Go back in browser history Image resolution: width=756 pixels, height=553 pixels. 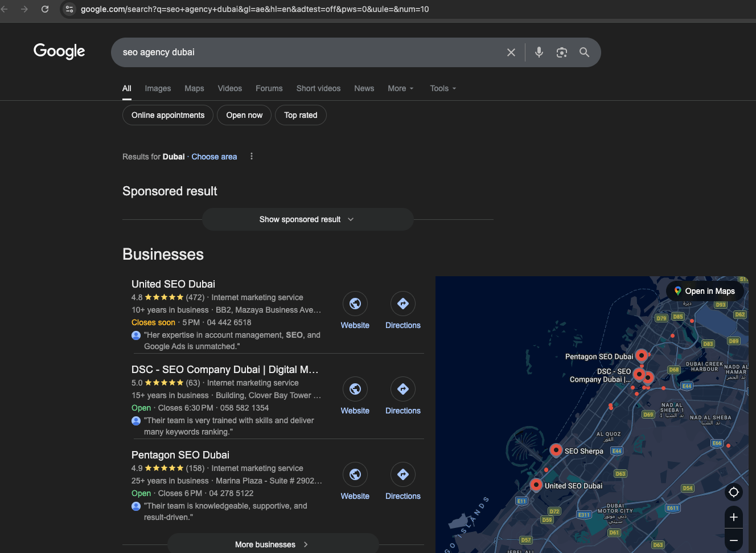pos(5,9)
